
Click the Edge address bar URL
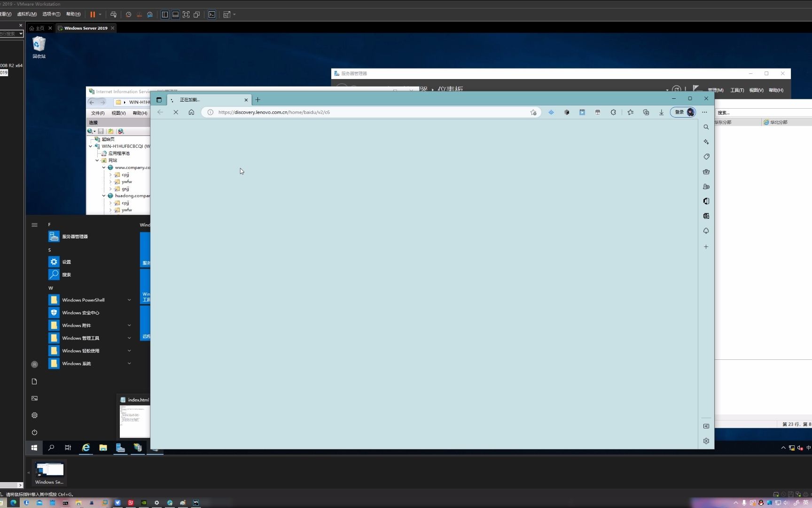pyautogui.click(x=274, y=112)
